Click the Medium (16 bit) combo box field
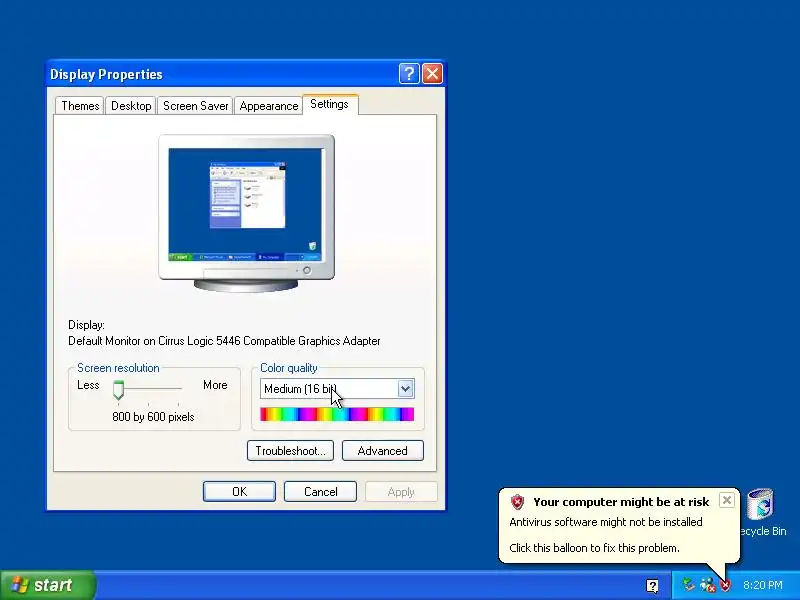The image size is (800, 600). pyautogui.click(x=337, y=389)
